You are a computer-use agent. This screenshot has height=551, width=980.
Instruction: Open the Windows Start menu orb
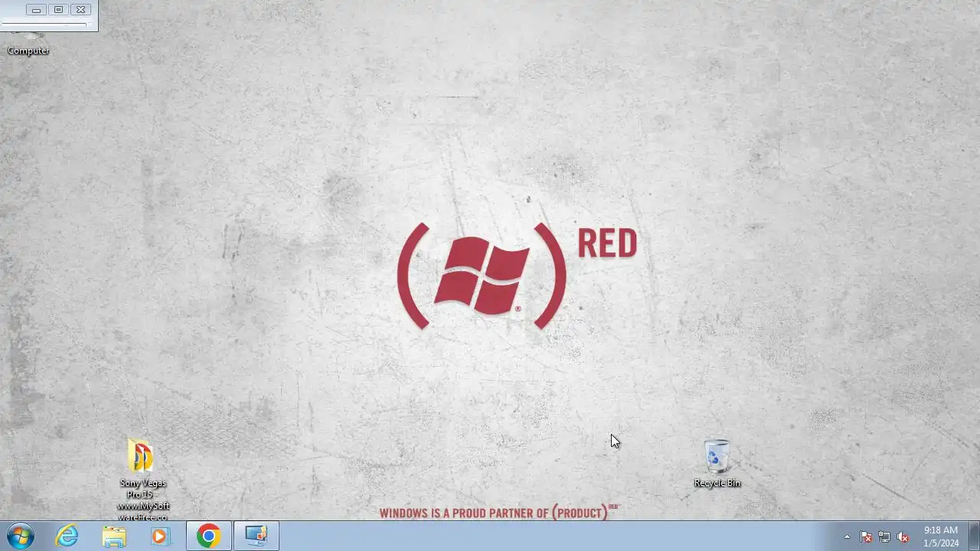point(20,536)
